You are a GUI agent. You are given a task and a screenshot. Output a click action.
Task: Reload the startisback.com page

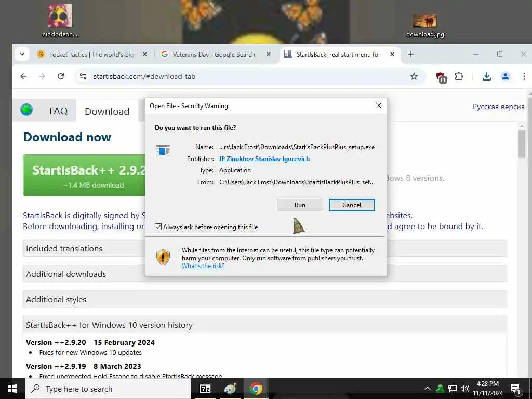click(61, 76)
